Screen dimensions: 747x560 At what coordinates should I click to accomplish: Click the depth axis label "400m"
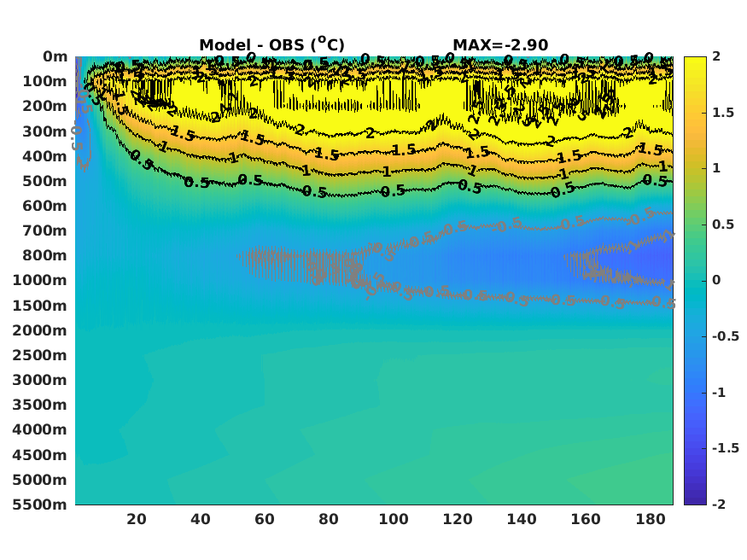[x=44, y=156]
